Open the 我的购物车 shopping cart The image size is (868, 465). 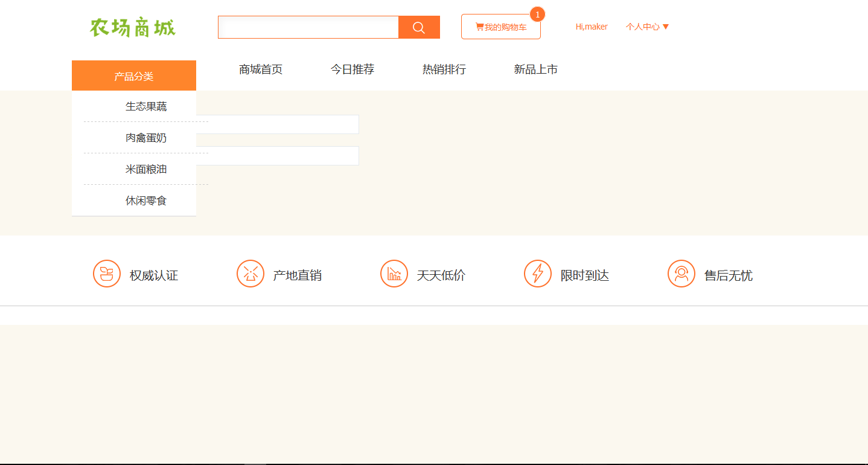coord(501,27)
